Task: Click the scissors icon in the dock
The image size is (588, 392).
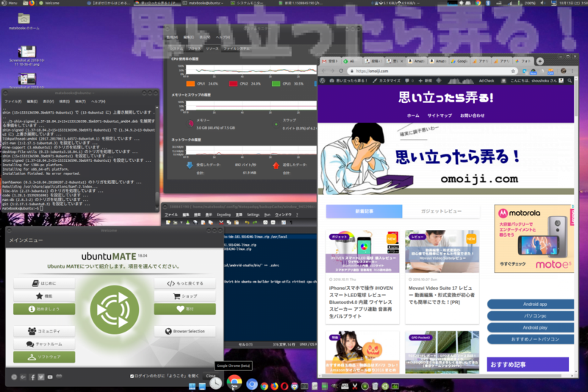Action: pos(355,386)
